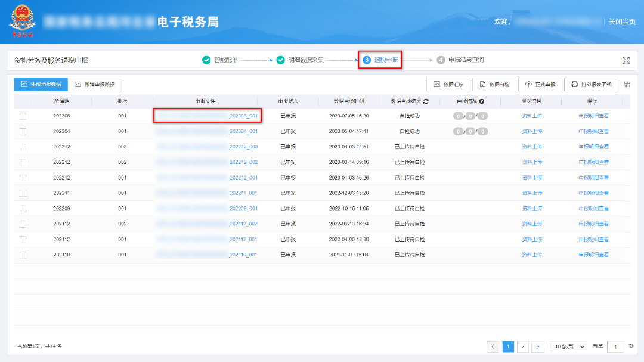Tick the checkbox of row 202211
The width and height of the screenshot is (644, 362).
tap(23, 193)
